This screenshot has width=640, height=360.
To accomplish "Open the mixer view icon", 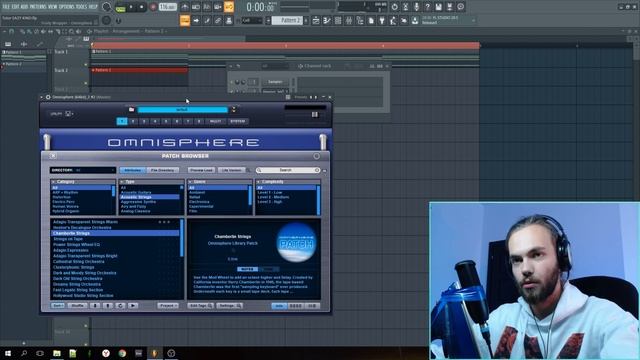I will pyautogui.click(x=349, y=20).
